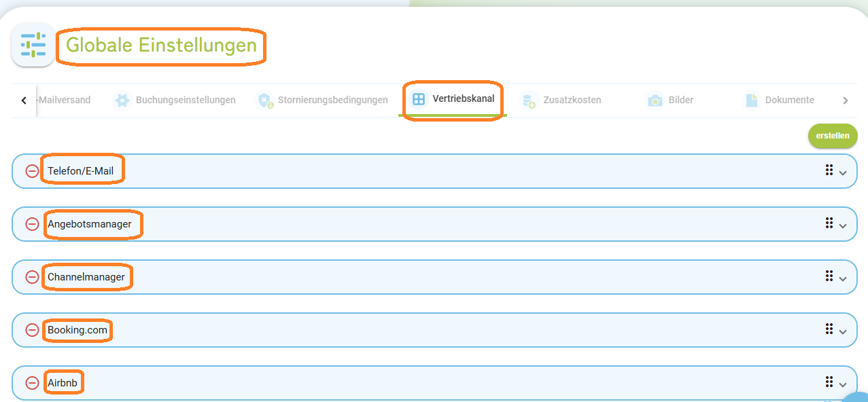Remove the Telefon/E-Mail channel via minus icon
The height and width of the screenshot is (402, 868).
pos(32,171)
